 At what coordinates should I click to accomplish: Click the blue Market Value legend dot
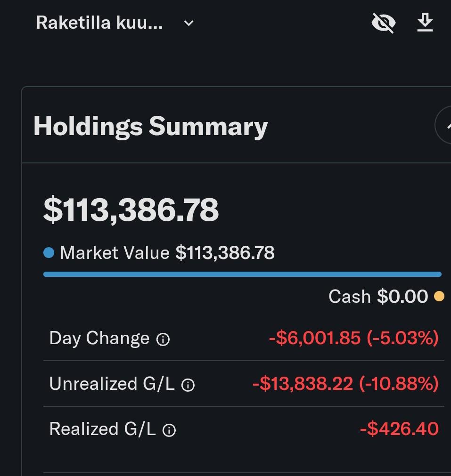49,253
